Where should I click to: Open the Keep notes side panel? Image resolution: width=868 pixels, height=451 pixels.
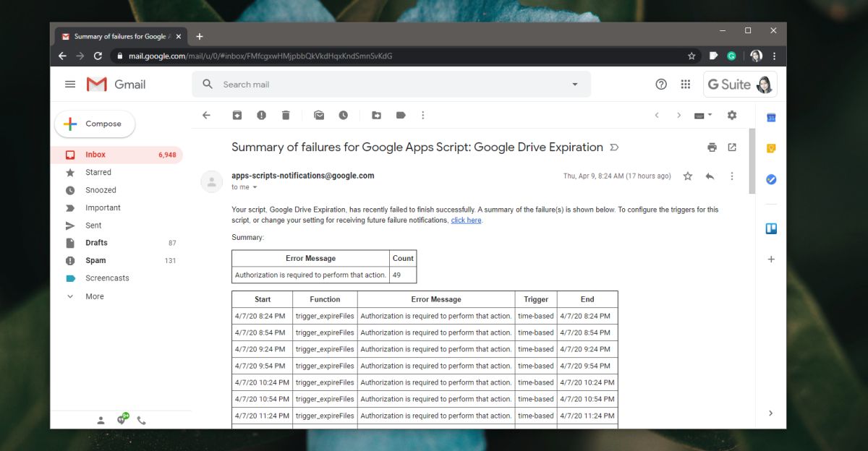click(771, 148)
